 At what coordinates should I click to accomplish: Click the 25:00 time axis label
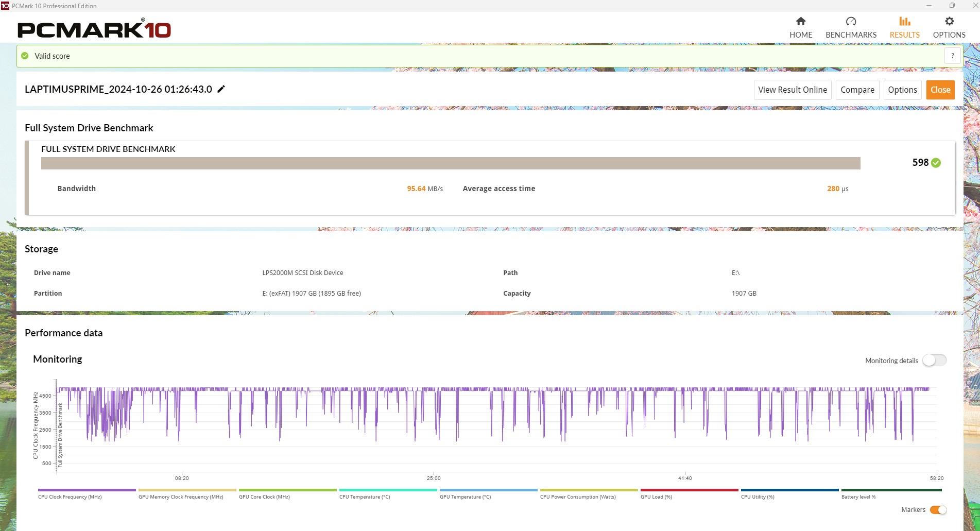click(434, 478)
